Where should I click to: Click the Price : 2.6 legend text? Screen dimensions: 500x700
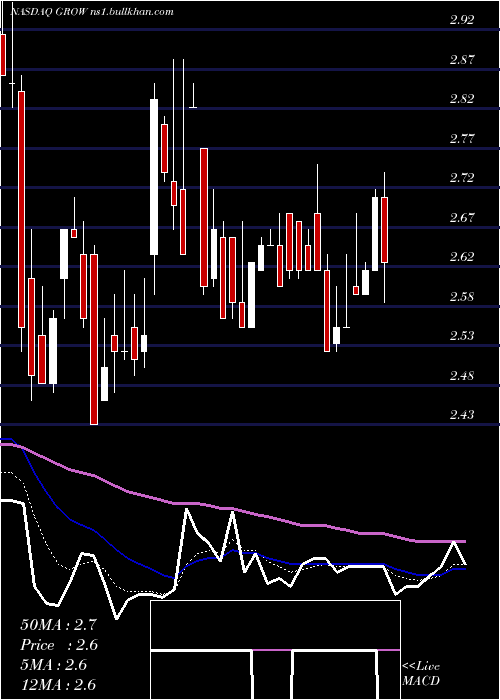[58, 645]
